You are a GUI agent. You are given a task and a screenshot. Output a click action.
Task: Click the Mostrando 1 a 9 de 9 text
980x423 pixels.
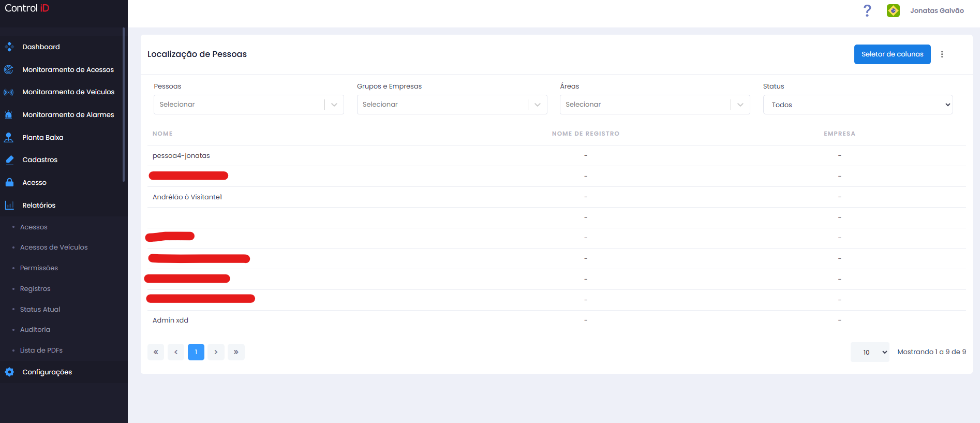click(x=931, y=352)
